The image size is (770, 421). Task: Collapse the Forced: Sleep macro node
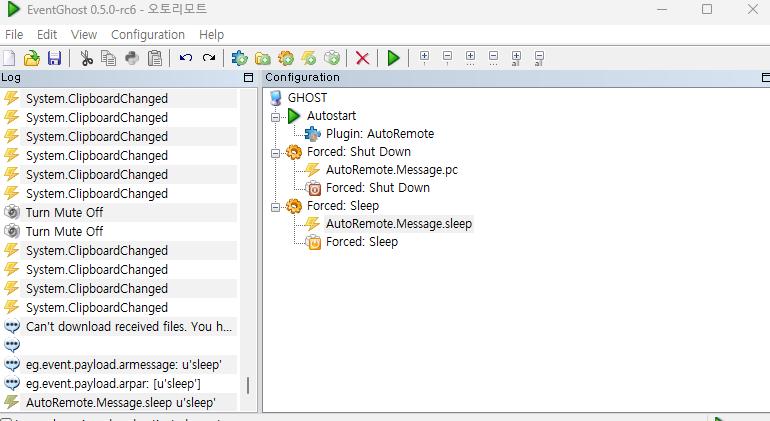click(276, 206)
